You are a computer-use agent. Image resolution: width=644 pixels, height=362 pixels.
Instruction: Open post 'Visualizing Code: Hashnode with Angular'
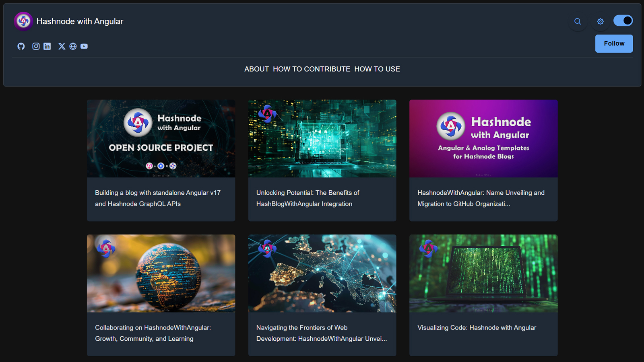[477, 328]
